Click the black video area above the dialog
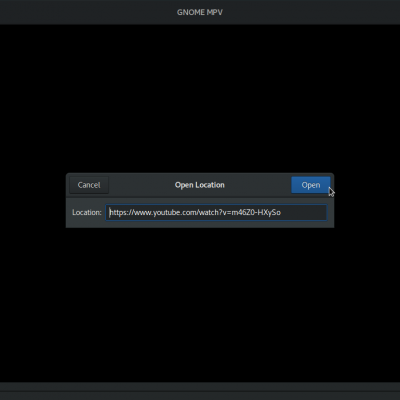400x400 pixels. click(x=200, y=98)
